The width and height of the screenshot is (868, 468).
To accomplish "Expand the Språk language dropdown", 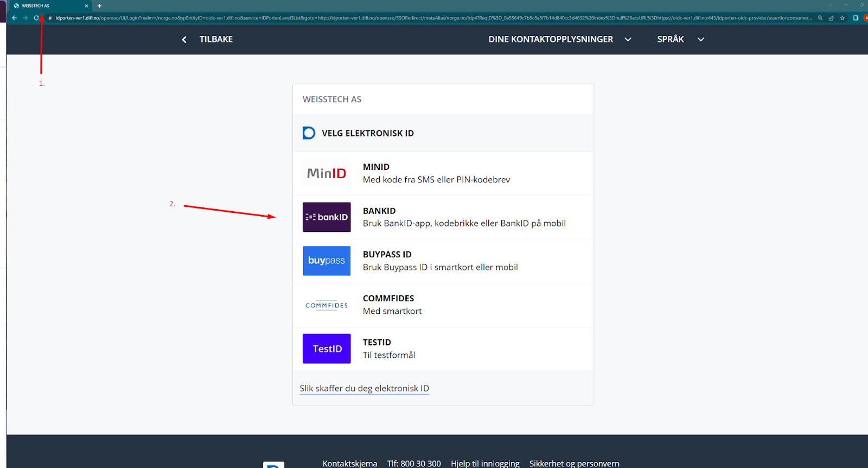I will 680,39.
